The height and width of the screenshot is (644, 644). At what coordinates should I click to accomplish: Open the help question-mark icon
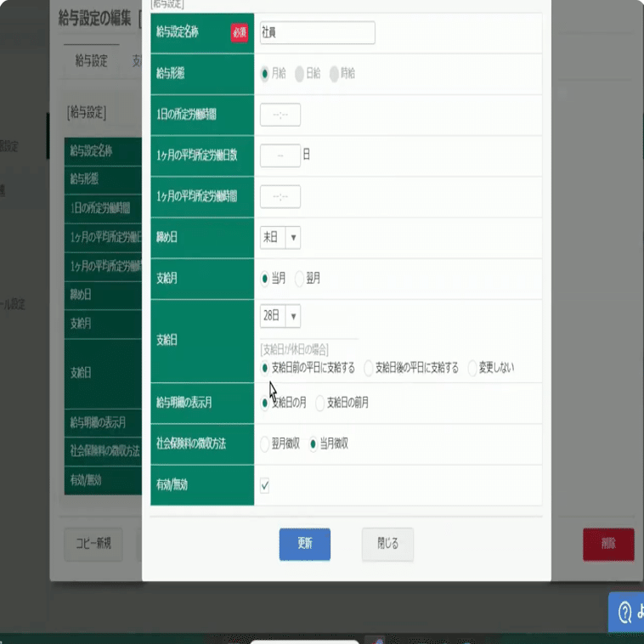pos(624,613)
